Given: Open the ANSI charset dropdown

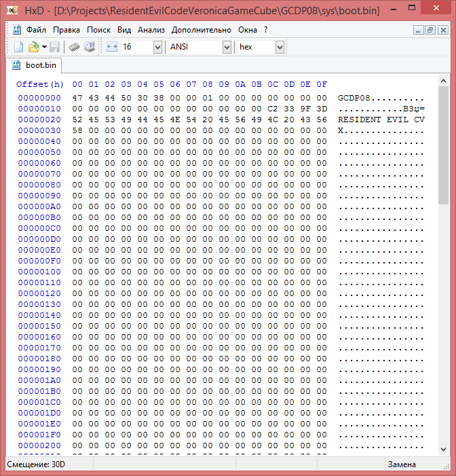Looking at the screenshot, I should [x=227, y=47].
